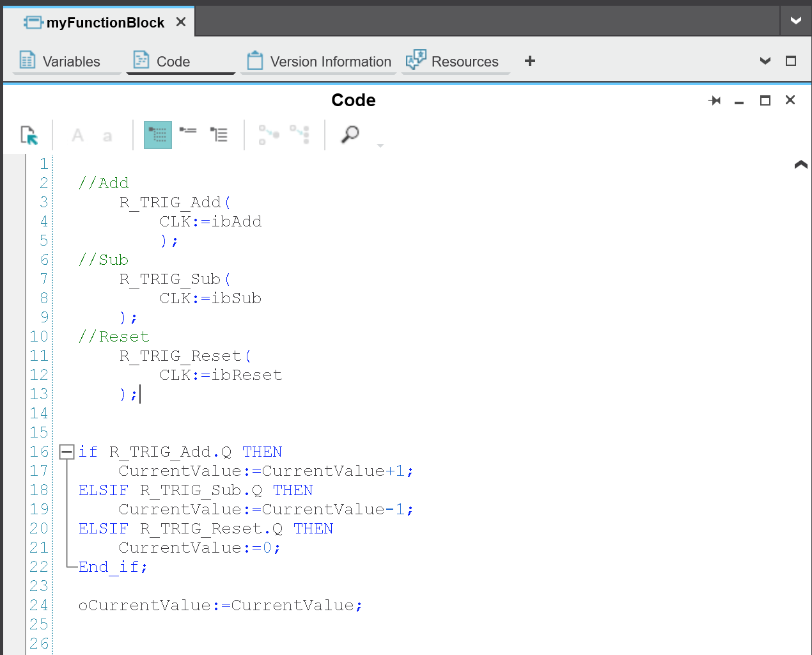Click the uppercase A toolbar icon
This screenshot has height=655, width=812.
pos(78,135)
